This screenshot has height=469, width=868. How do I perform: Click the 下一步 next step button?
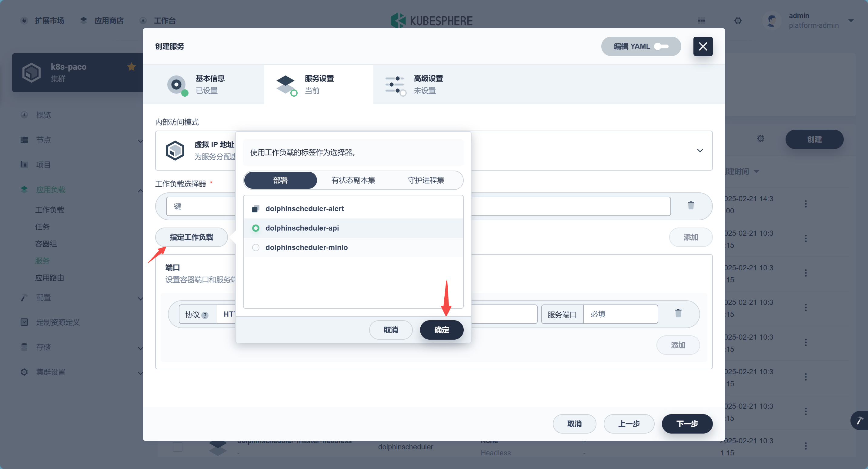click(x=686, y=424)
